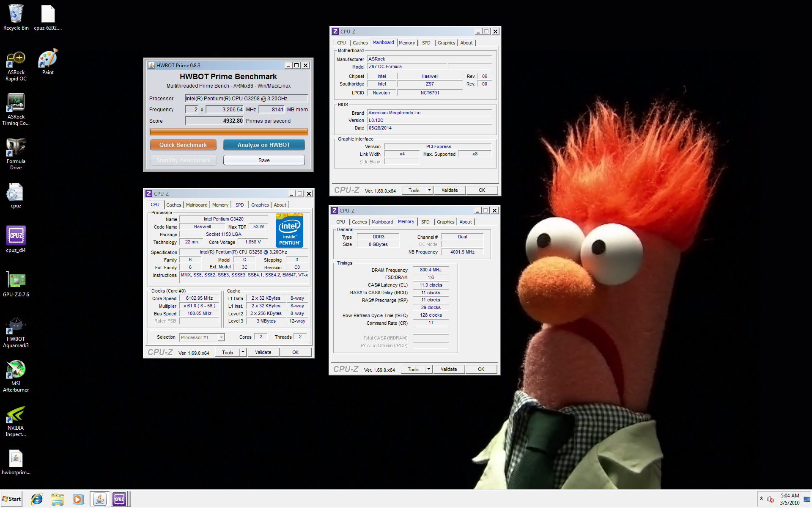This screenshot has height=508, width=812.
Task: Click the HWBOT Prime progress bar
Action: pos(228,132)
